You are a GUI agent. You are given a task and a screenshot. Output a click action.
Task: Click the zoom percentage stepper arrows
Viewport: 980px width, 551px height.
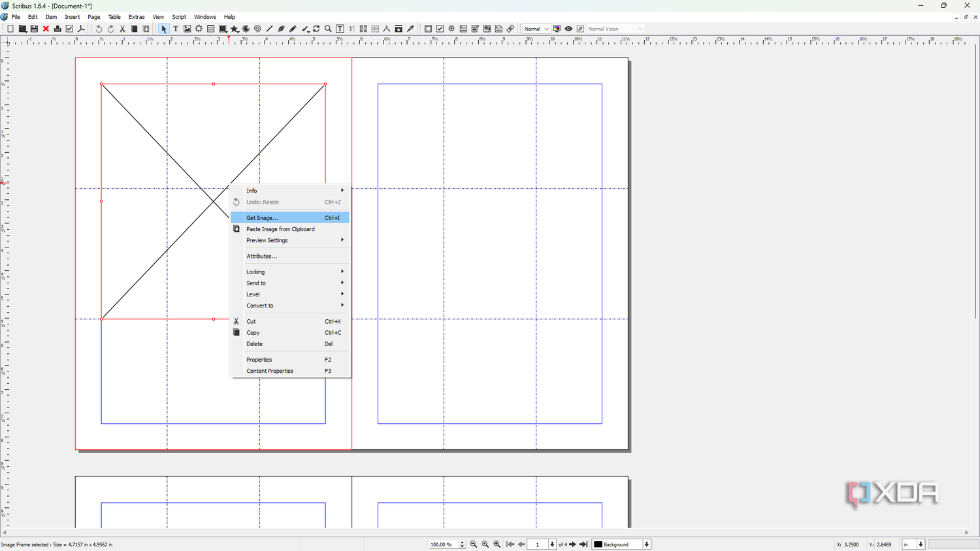tap(463, 544)
